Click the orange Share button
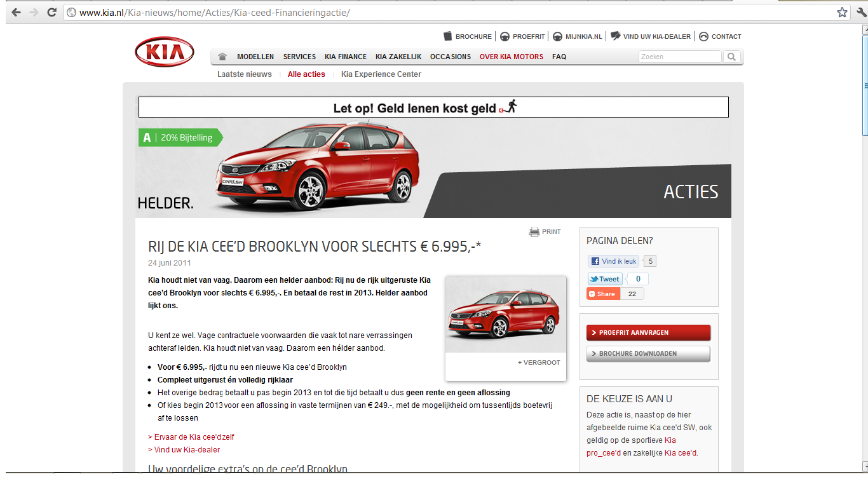 (x=603, y=294)
